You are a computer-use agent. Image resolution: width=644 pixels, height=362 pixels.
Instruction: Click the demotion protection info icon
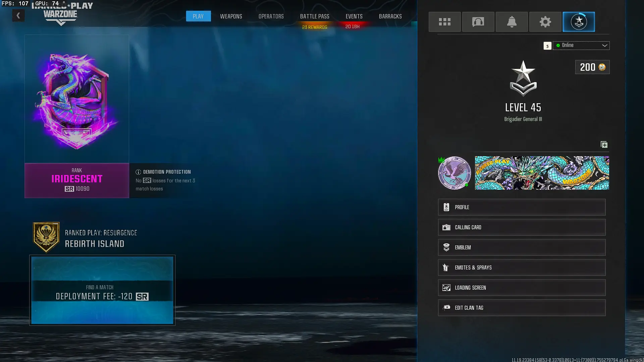138,172
